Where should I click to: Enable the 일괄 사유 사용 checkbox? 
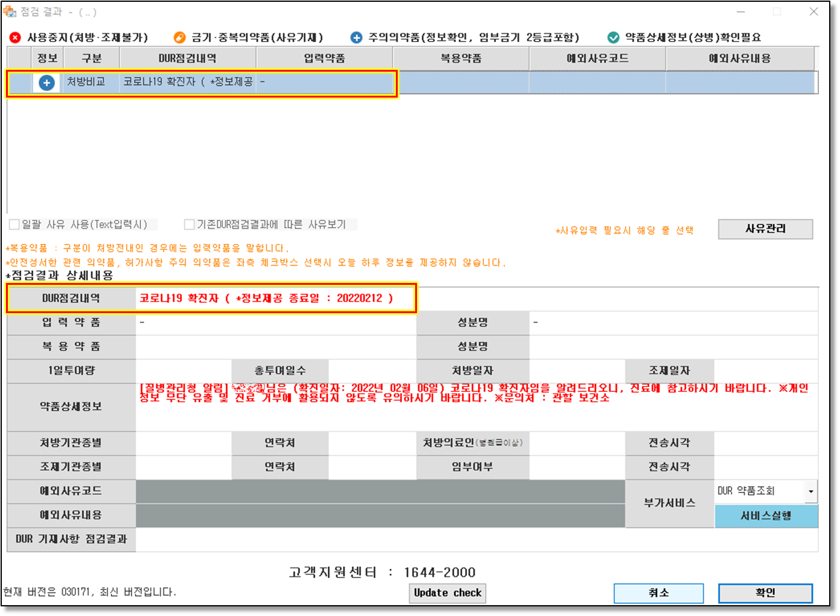[x=14, y=225]
